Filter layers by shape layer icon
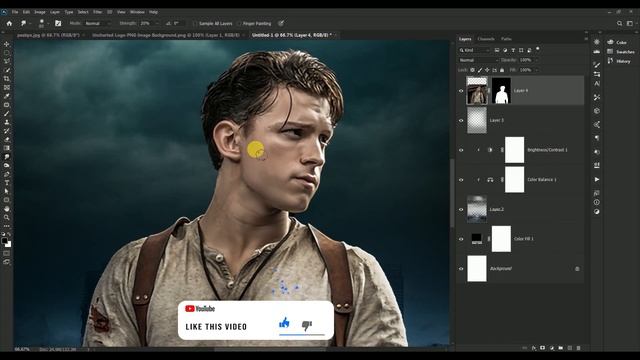640x360 pixels. (x=521, y=50)
